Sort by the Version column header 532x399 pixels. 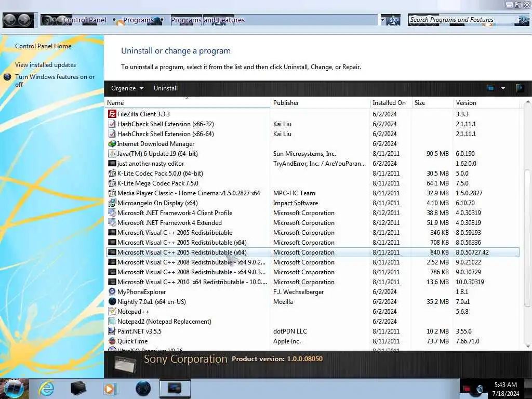pyautogui.click(x=486, y=102)
